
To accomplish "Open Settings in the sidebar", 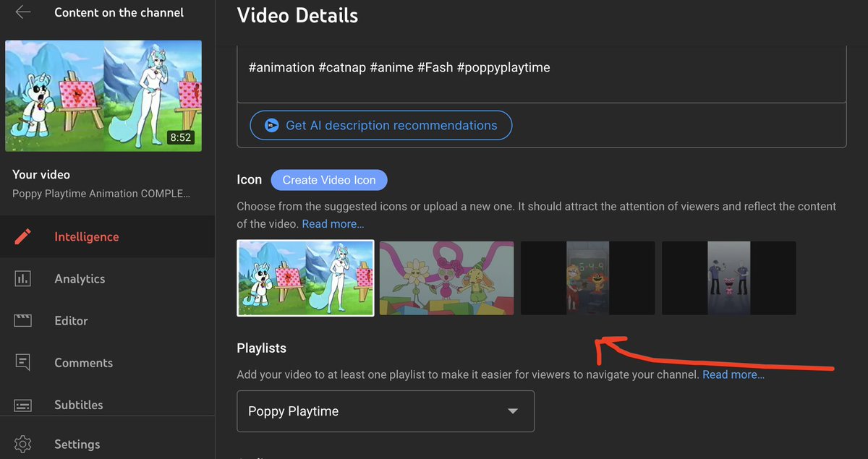I will tap(107, 444).
